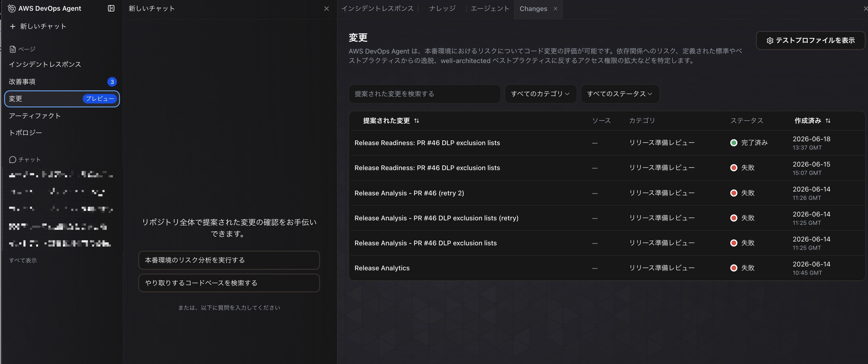Click the 2026-06-18 created date

[x=811, y=139]
